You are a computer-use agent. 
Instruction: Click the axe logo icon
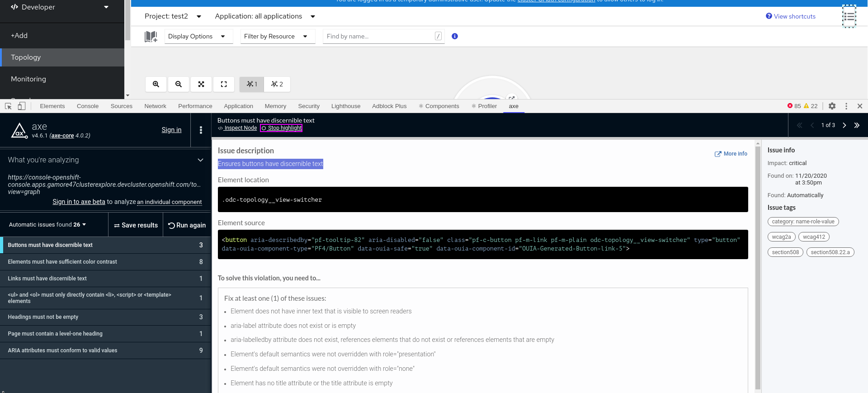(19, 130)
